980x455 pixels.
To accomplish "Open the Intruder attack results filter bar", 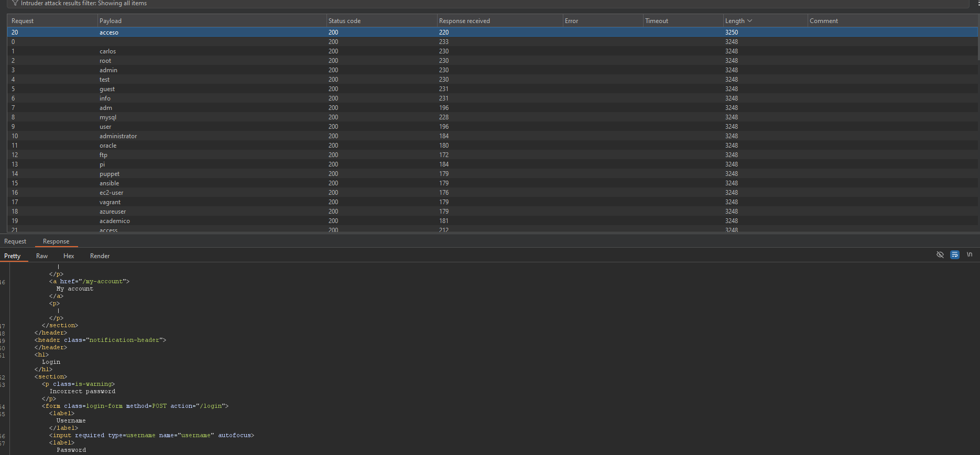I will point(84,3).
